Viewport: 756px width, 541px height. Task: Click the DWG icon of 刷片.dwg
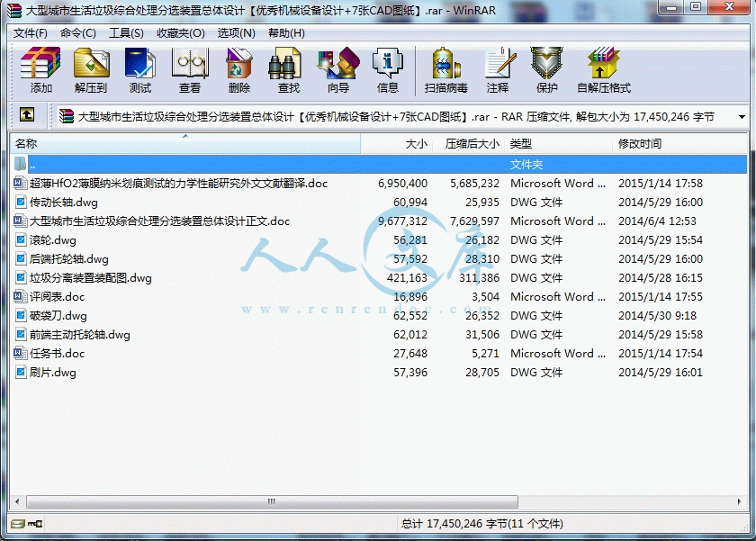coord(20,373)
